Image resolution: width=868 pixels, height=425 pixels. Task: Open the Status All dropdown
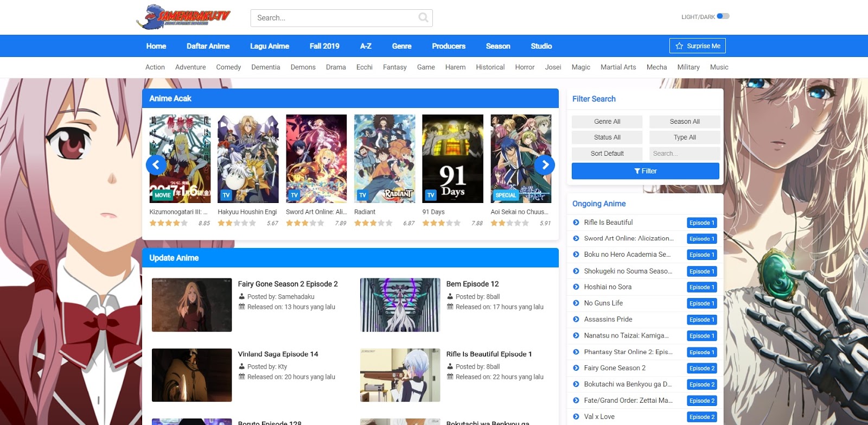pos(607,137)
